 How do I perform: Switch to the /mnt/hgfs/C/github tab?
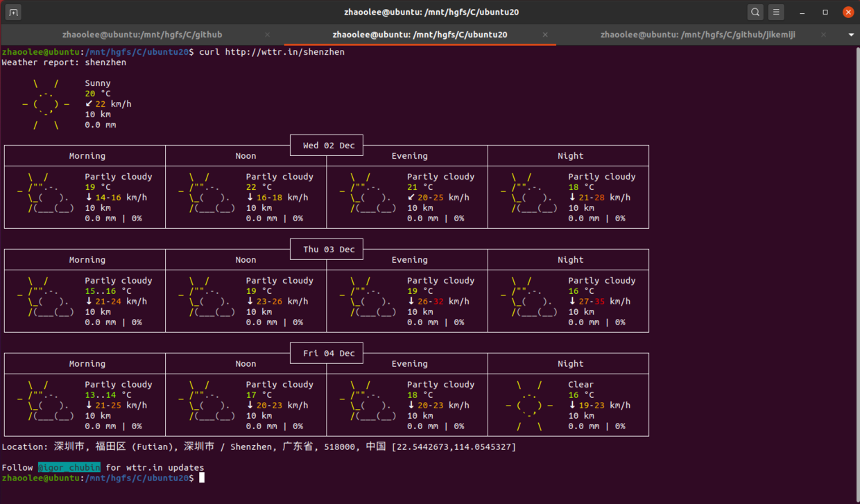[142, 35]
